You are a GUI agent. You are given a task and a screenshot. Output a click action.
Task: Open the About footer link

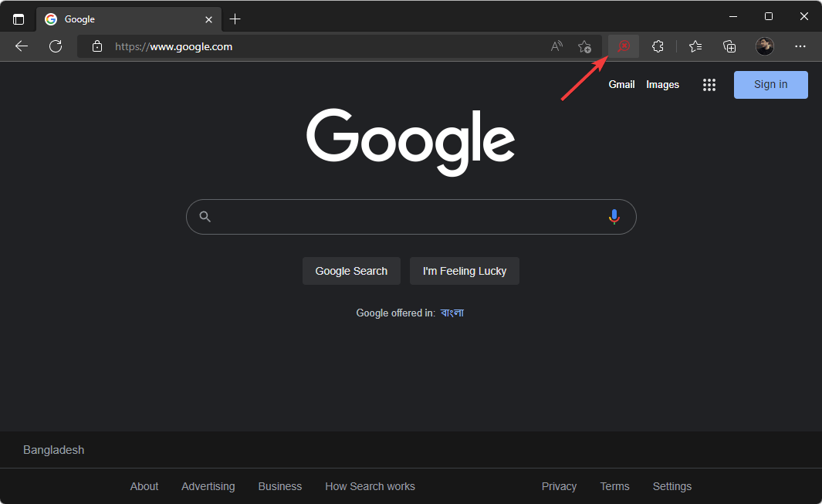tap(144, 486)
